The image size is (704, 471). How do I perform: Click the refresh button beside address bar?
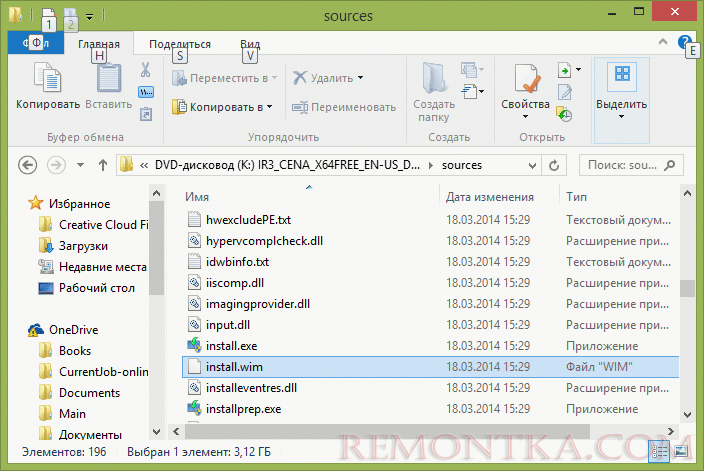[554, 166]
